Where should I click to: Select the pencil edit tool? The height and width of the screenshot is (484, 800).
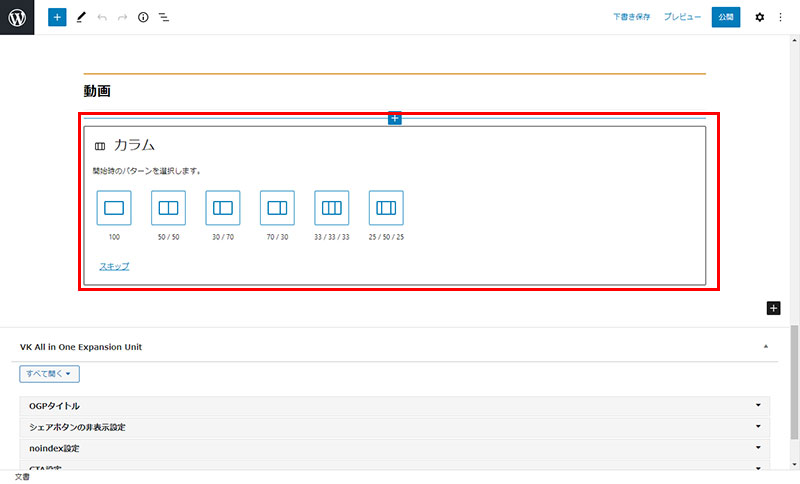coord(81,17)
